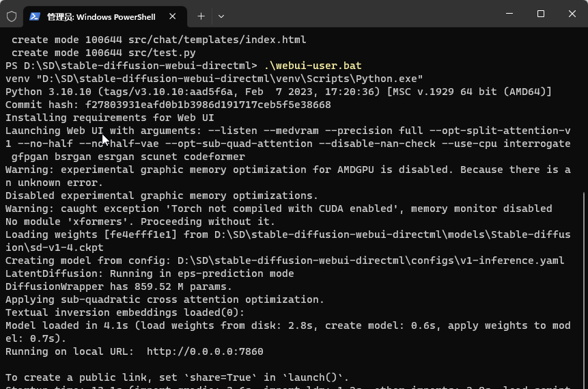Viewport: 588px width, 389px height.
Task: Expand the new tab profiles dropdown
Action: (x=221, y=16)
